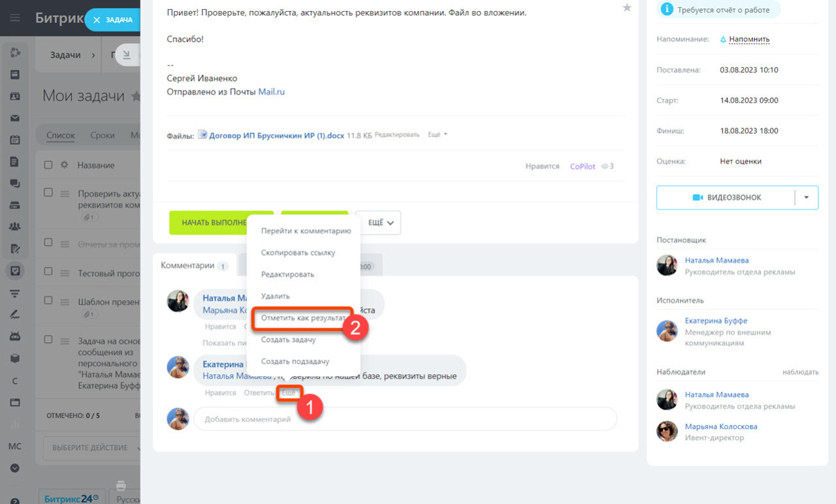
Task: Toggle the select-all checkbox beside Название
Action: 48,165
